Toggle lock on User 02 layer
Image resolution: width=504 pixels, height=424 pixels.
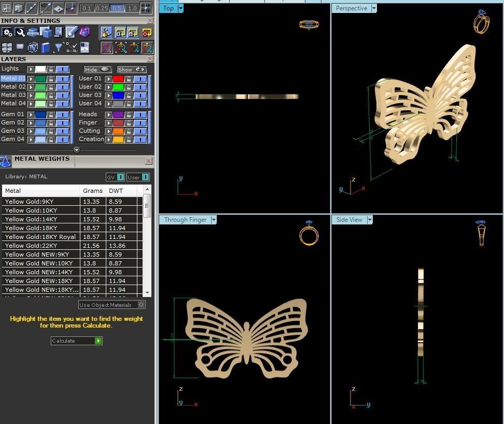pyautogui.click(x=129, y=87)
